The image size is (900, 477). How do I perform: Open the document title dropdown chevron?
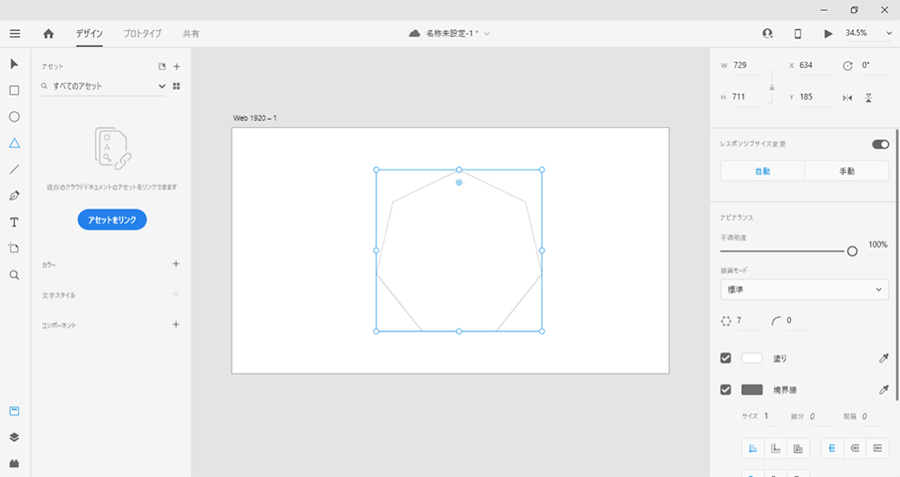click(x=487, y=34)
